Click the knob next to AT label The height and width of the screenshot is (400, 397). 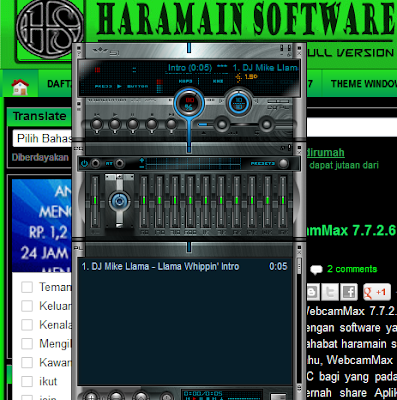pos(119,163)
